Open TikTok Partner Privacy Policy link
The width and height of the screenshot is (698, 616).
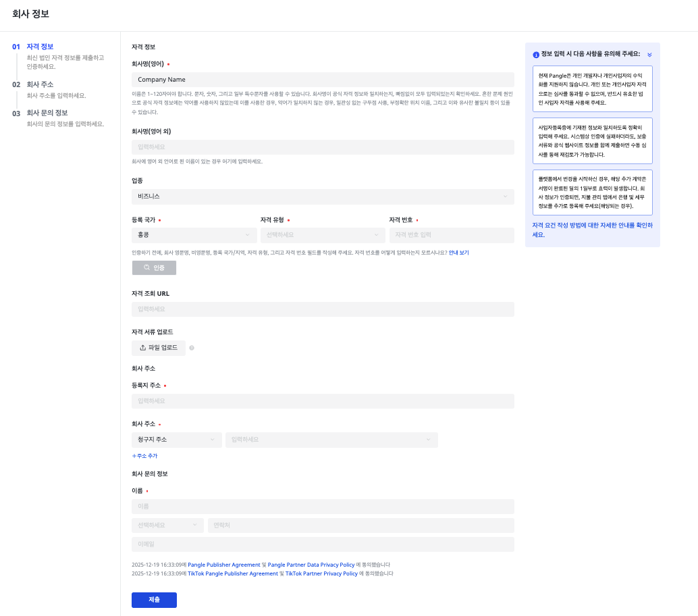pyautogui.click(x=321, y=573)
